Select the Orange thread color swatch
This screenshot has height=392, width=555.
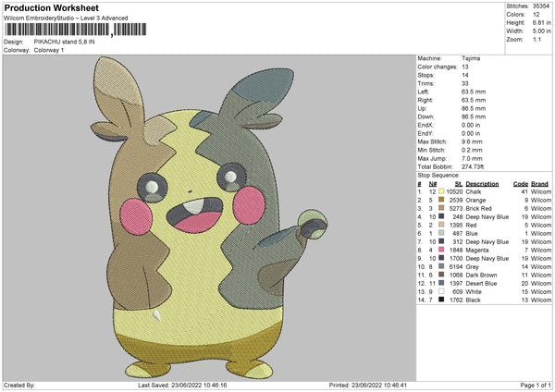pyautogui.click(x=441, y=200)
